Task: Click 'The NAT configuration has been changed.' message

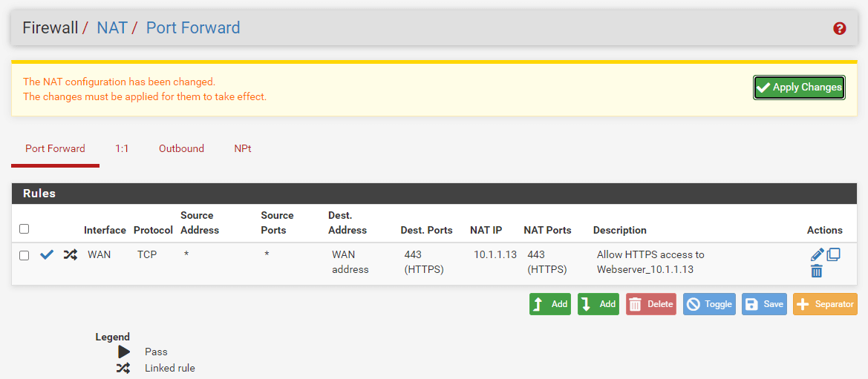Action: (x=119, y=82)
